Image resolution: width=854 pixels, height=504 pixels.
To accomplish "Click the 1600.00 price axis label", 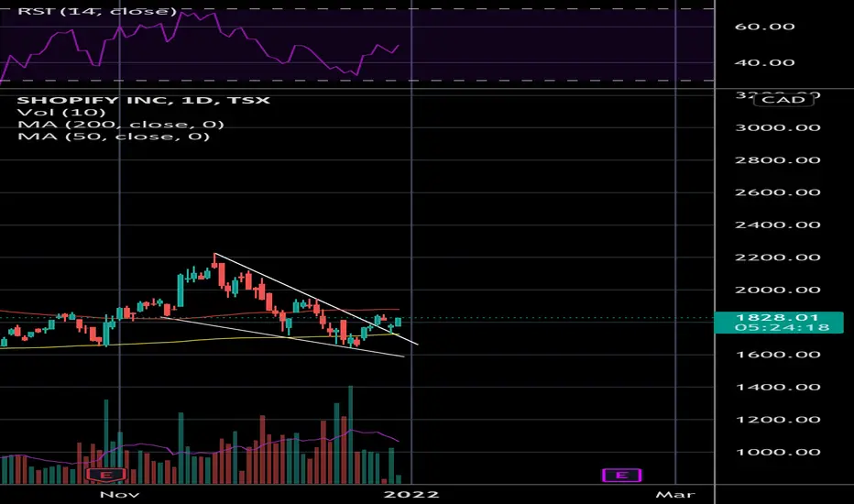I will point(778,355).
